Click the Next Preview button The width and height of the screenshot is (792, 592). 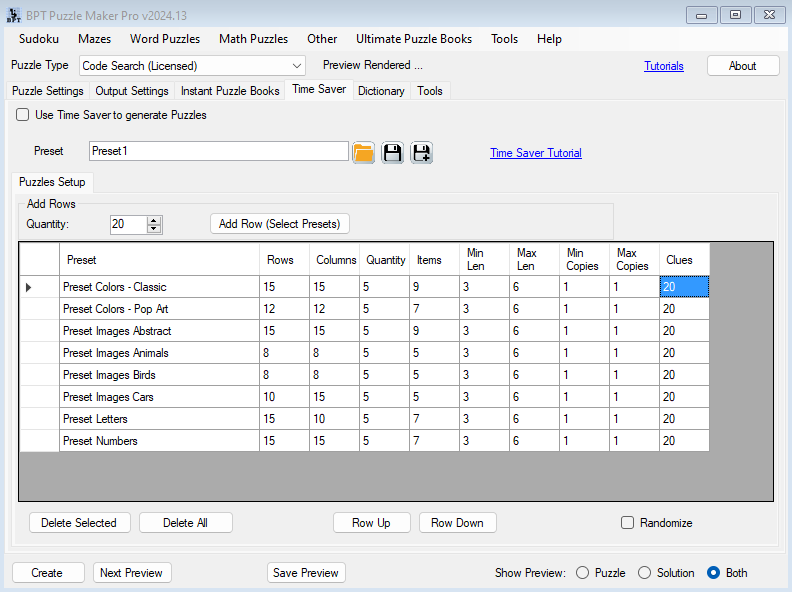(x=132, y=573)
